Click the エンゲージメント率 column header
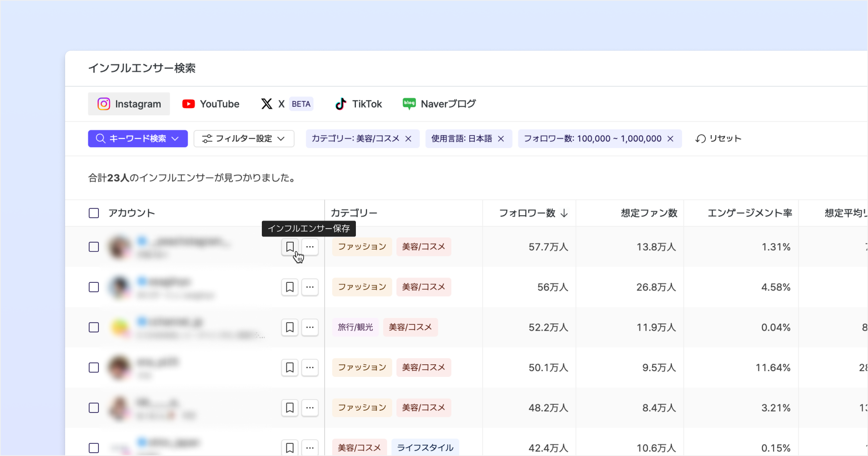Image resolution: width=868 pixels, height=456 pixels. click(749, 213)
